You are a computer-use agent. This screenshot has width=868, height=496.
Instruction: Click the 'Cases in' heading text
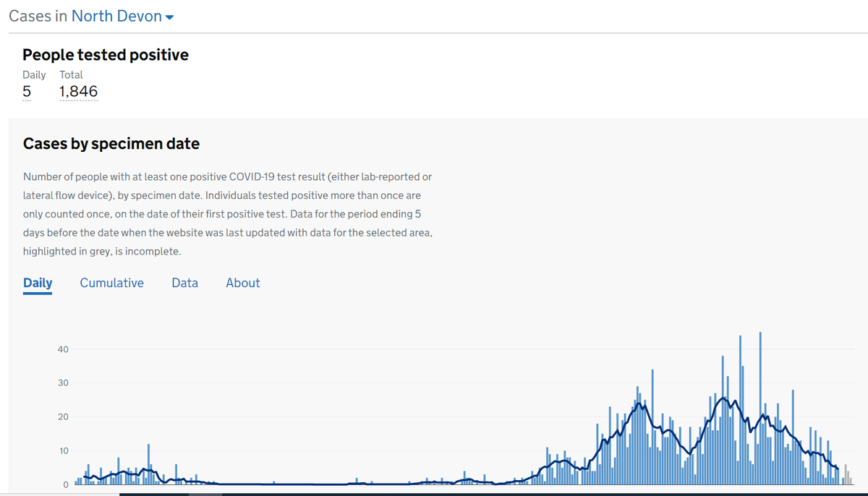click(38, 16)
